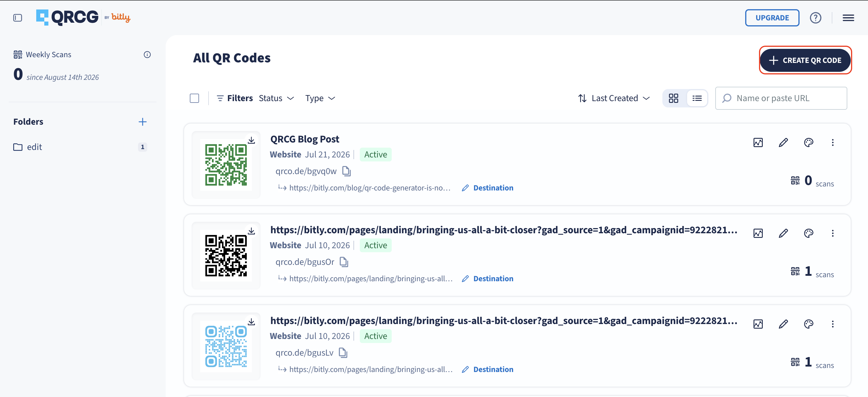Image resolution: width=868 pixels, height=397 pixels.
Task: Copy the qrco.de/bgusOr short link
Action: click(x=344, y=262)
